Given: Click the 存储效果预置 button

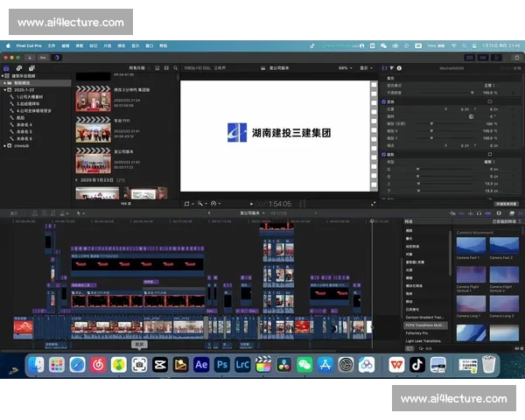Looking at the screenshot, I should pos(506,204).
